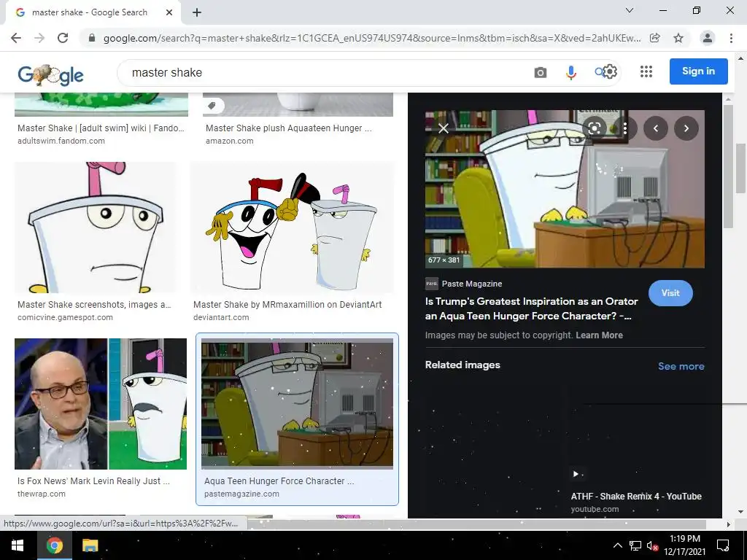View site security lock info
747x560 pixels.
click(92, 38)
